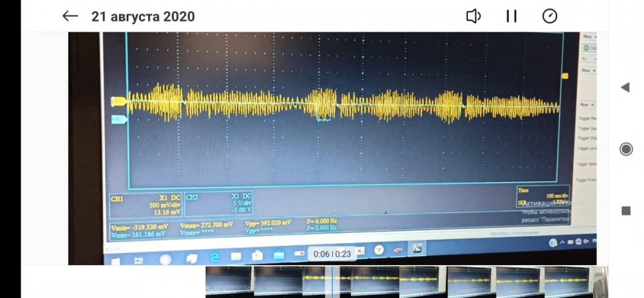Click the Vmax= 272.700 mV reading
Screen dimensions: 644x298
click(x=207, y=224)
